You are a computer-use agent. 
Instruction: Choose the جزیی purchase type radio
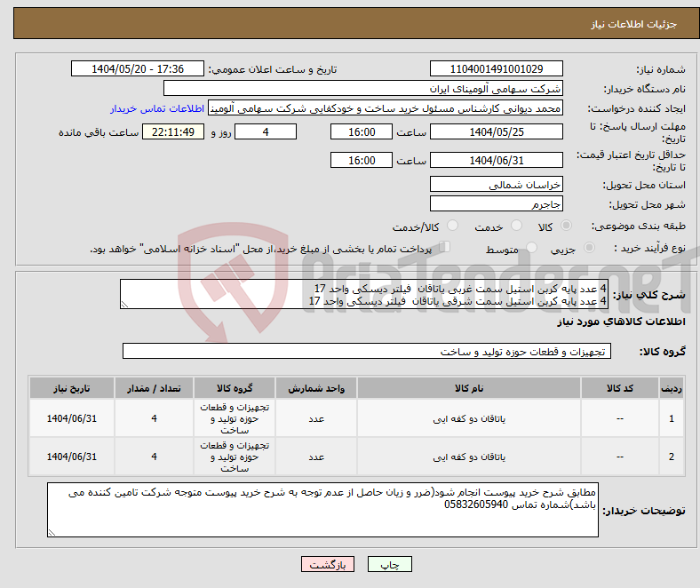(x=585, y=250)
